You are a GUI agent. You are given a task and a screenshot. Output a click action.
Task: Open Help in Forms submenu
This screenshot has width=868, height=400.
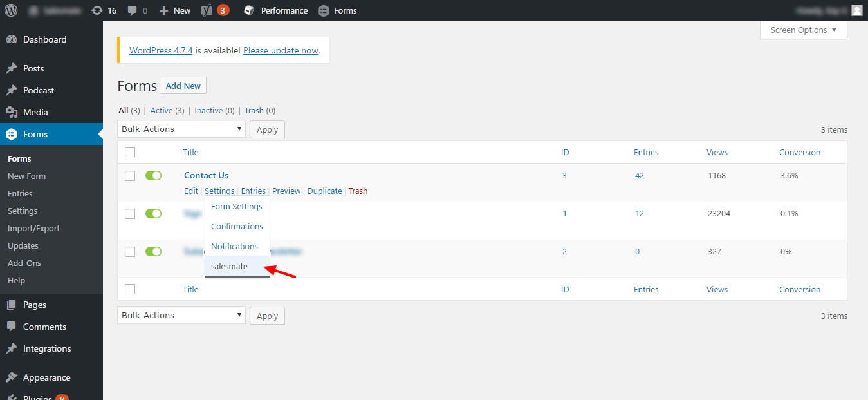[16, 280]
